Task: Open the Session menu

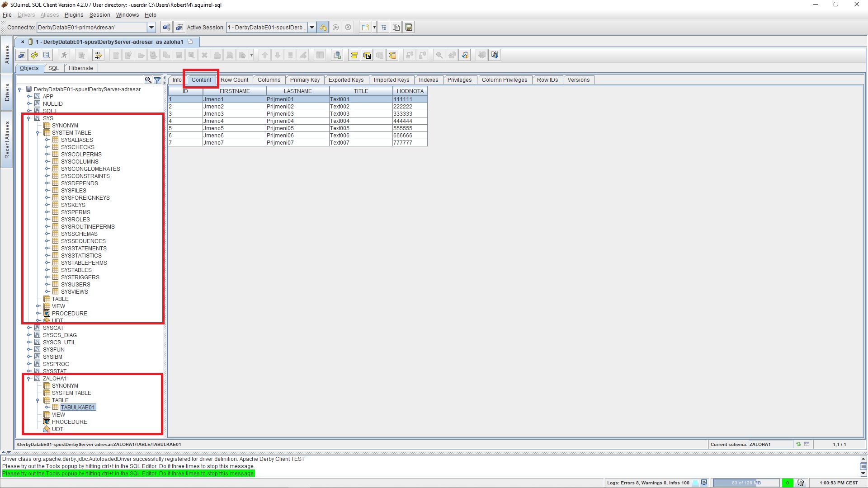Action: [x=99, y=15]
